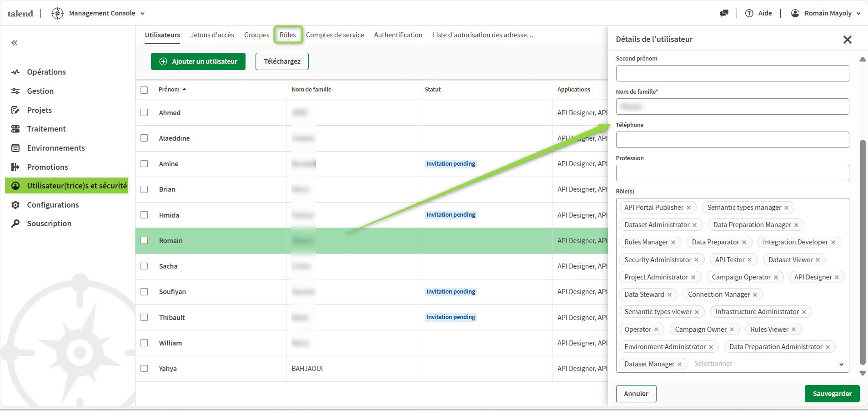The width and height of the screenshot is (868, 411).
Task: Open the Groupes tab
Action: tap(256, 35)
